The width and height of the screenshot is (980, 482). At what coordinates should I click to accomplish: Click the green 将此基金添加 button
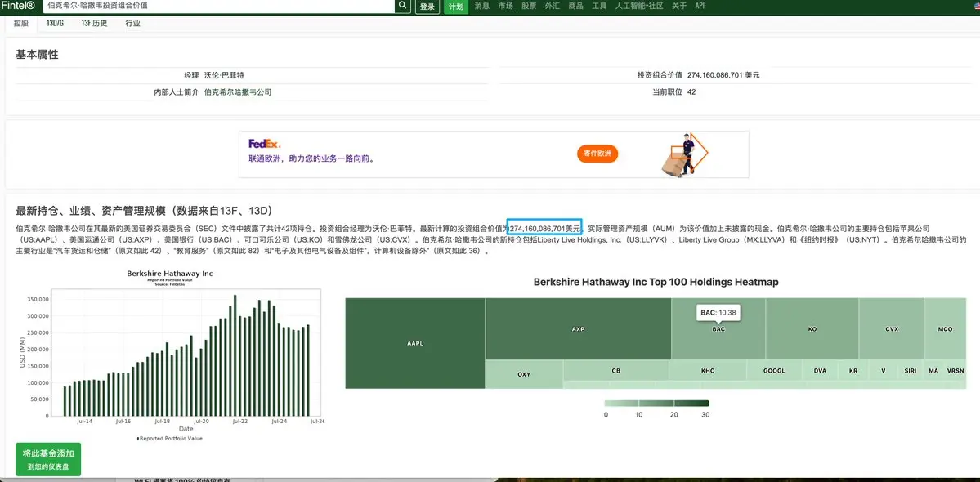point(48,459)
